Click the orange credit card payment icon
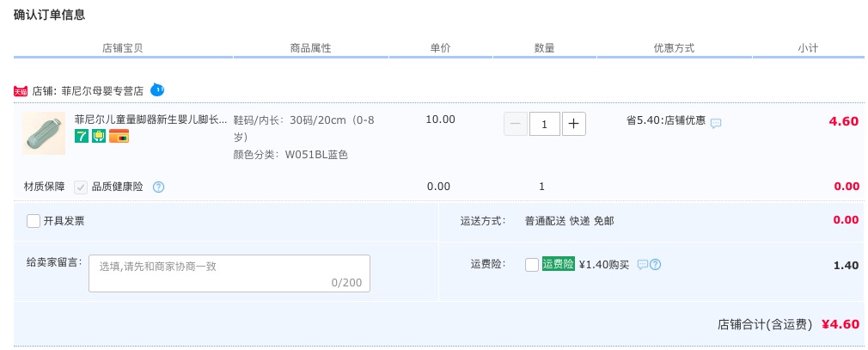The height and width of the screenshot is (350, 868). (119, 136)
